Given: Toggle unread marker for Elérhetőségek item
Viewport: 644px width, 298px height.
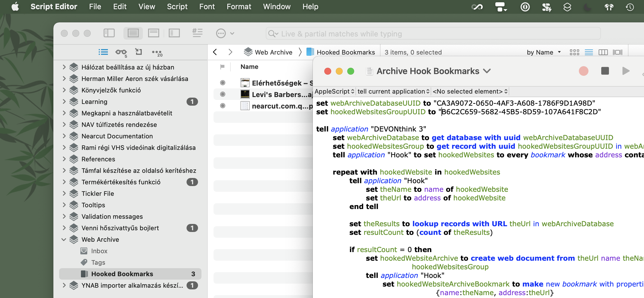Looking at the screenshot, I should click(222, 83).
